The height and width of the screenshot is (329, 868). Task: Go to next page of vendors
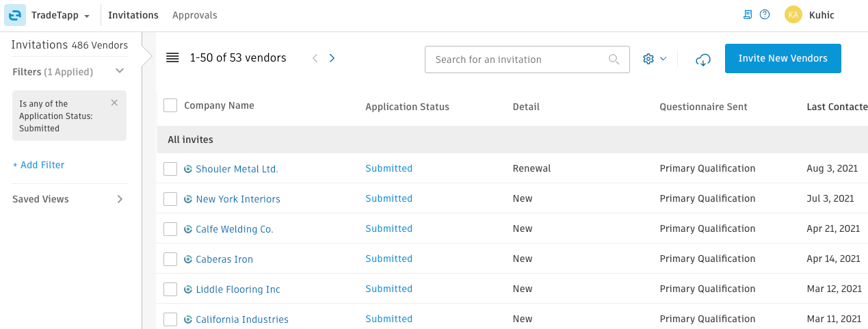pyautogui.click(x=332, y=58)
